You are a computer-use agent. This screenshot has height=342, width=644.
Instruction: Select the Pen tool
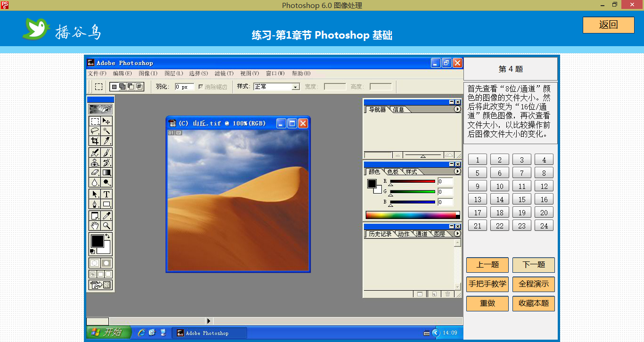tap(95, 204)
